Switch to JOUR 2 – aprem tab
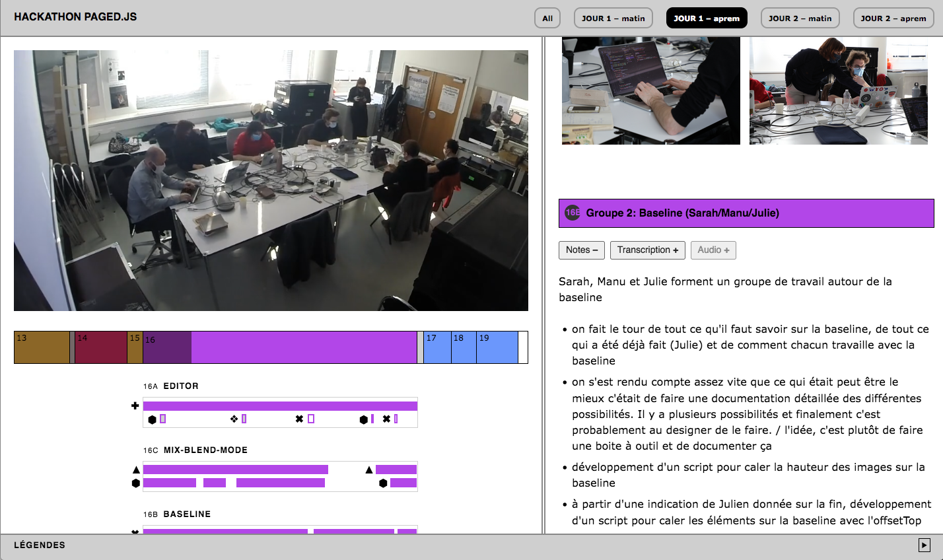Viewport: 943px width, 560px height. click(x=893, y=18)
